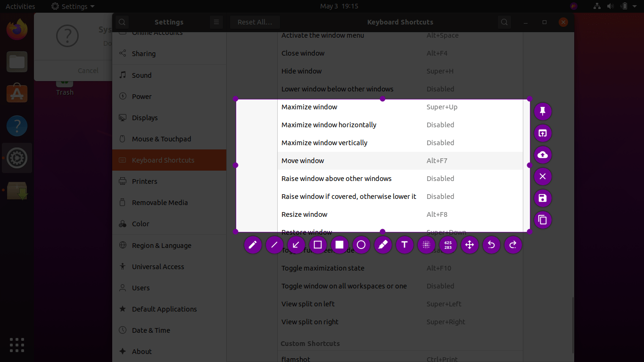Select the Circle tool
This screenshot has width=644, height=362.
(x=361, y=245)
